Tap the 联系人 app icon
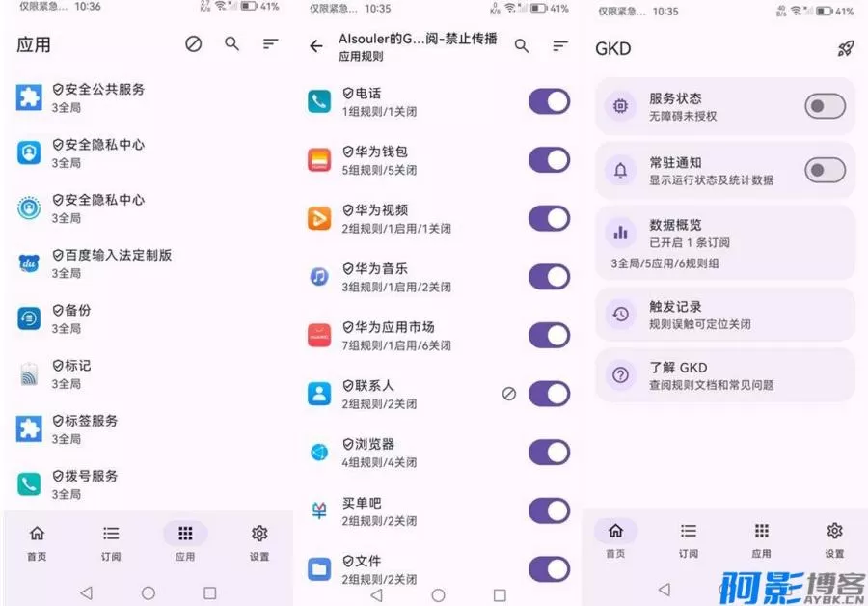Viewport: 868px width, 606px height. [318, 393]
